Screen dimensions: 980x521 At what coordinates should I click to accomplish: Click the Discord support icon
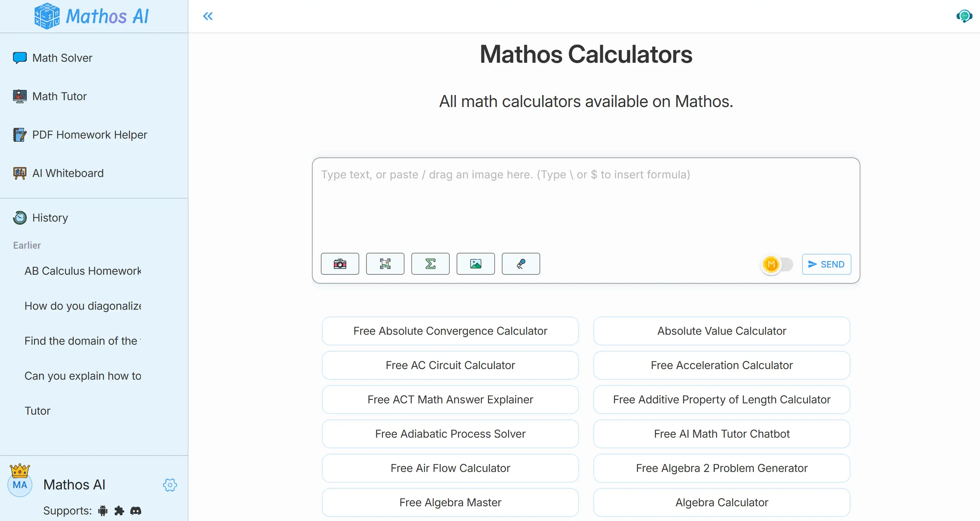tap(136, 511)
